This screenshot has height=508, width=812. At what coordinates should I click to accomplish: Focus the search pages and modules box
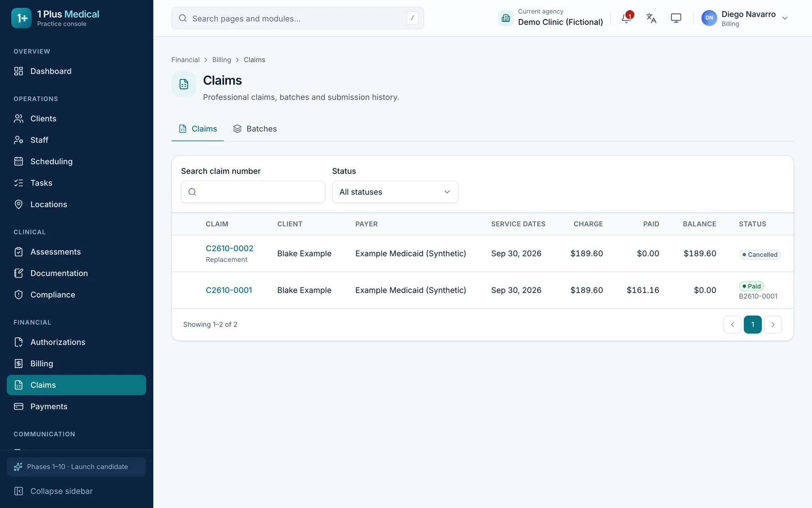pyautogui.click(x=298, y=18)
